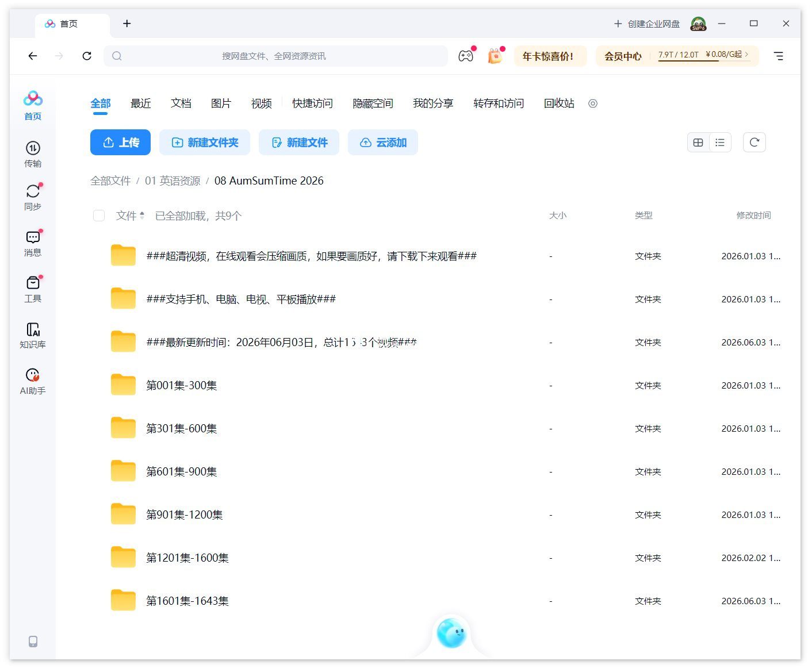Go to 01 英语资源 in breadcrumb
812x672 pixels.
tap(173, 181)
